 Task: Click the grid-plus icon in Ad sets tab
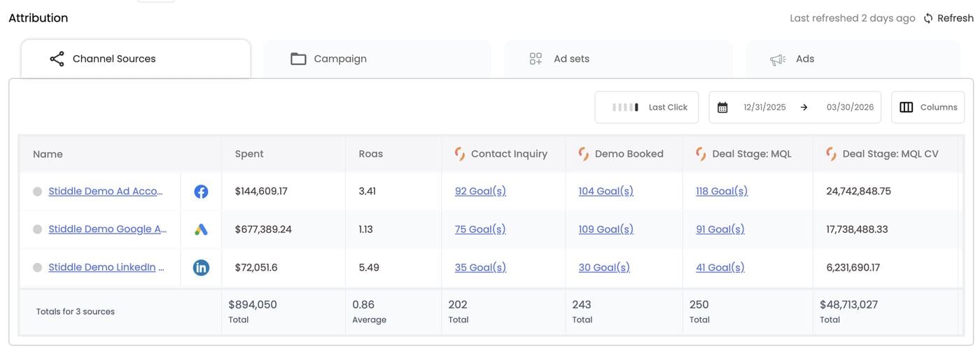tap(535, 59)
